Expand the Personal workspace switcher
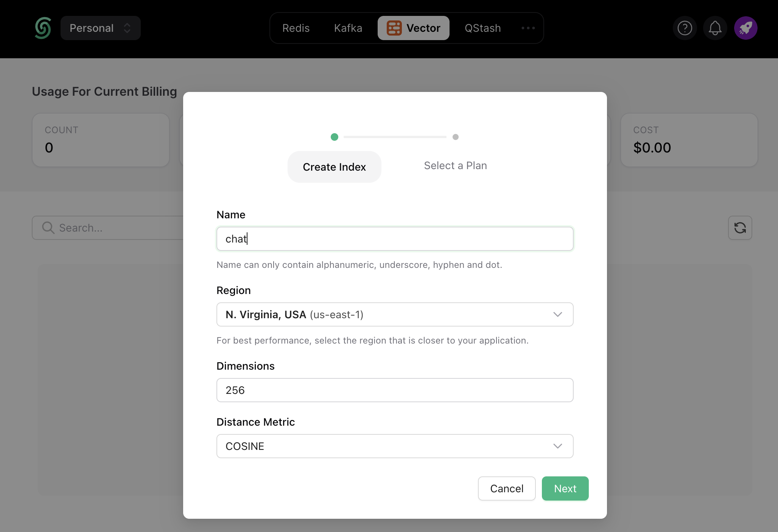778x532 pixels. 100,28
